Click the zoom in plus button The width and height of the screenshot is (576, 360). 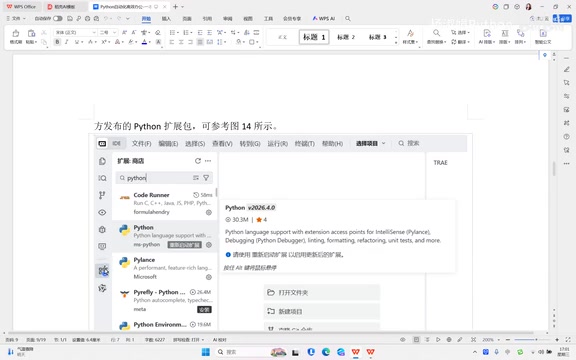pyautogui.click(x=557, y=340)
